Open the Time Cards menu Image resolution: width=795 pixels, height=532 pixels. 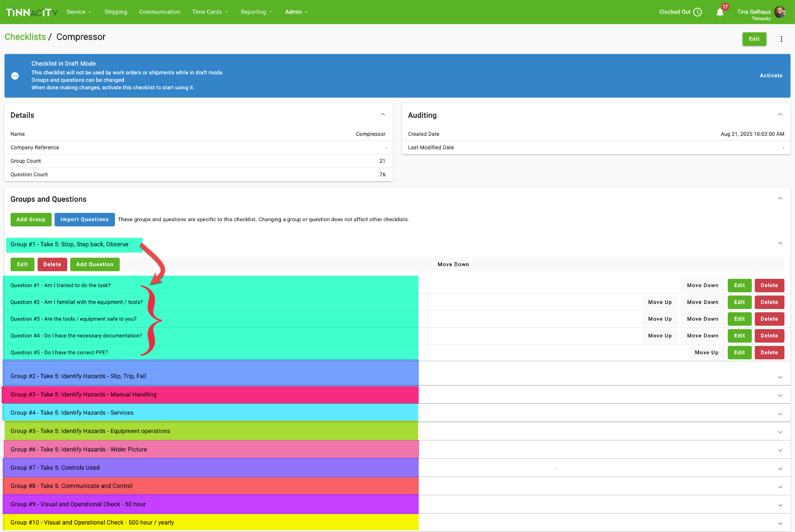click(x=210, y=12)
